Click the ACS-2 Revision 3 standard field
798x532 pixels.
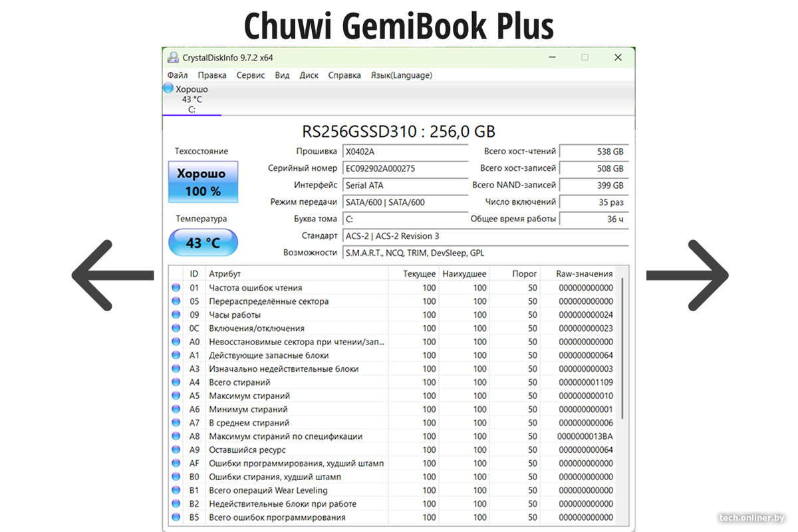coord(485,236)
